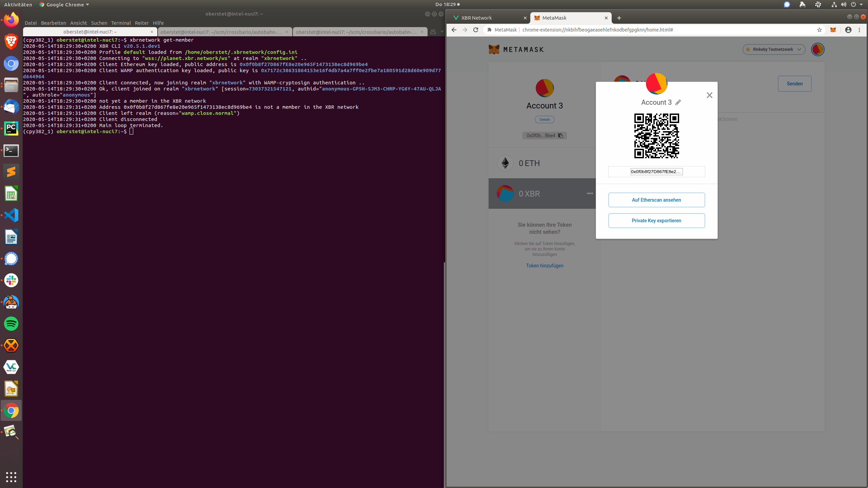Open the Bearbeiten menu in terminal

pyautogui.click(x=54, y=23)
